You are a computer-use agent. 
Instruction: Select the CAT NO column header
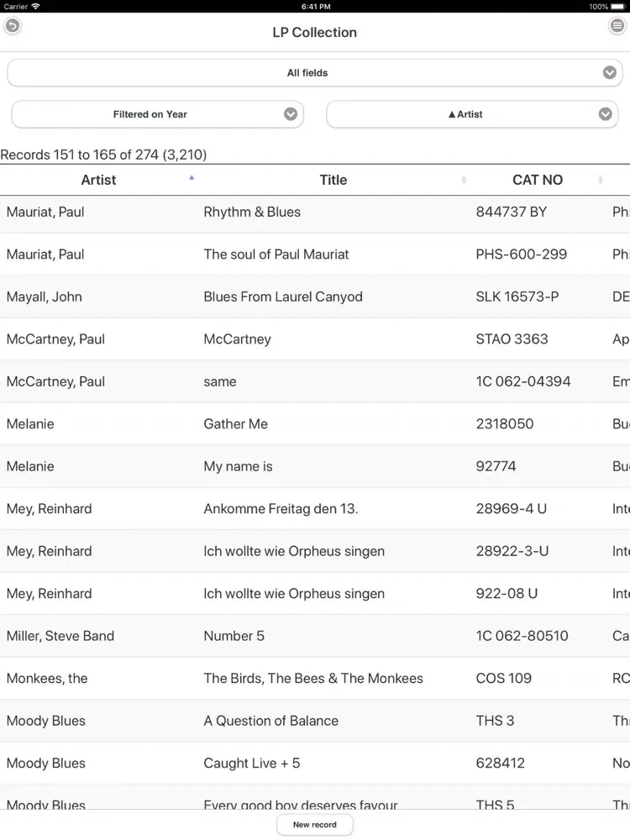pyautogui.click(x=538, y=179)
